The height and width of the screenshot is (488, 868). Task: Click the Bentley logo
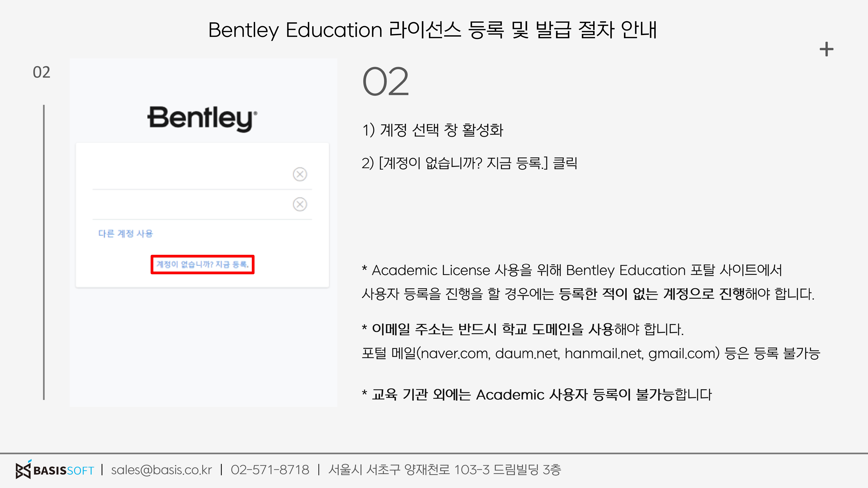pos(202,119)
